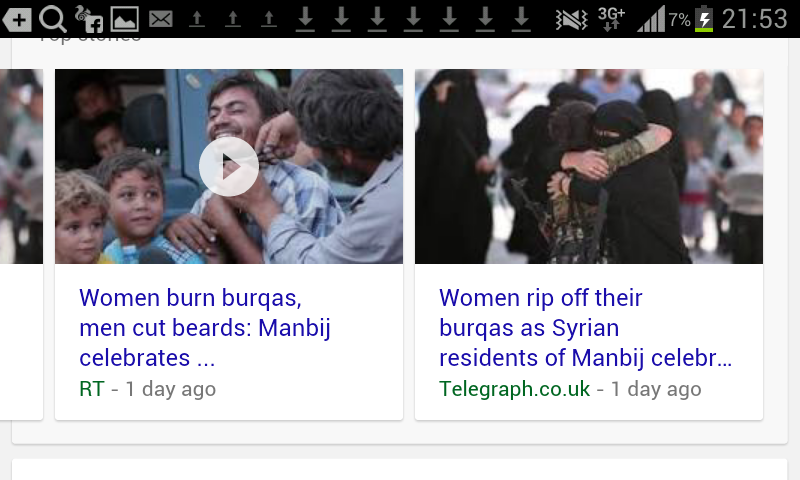Open the Telegraph photo of people hugging
This screenshot has height=480, width=800.
click(x=589, y=166)
